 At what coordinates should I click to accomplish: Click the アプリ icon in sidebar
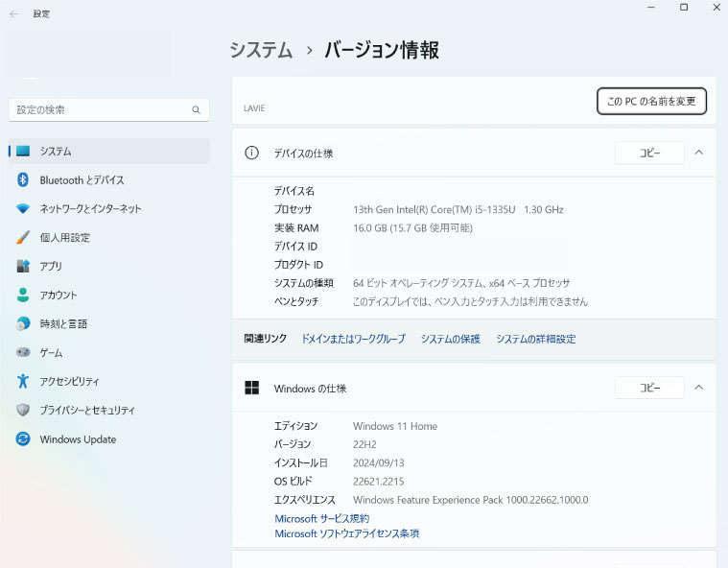click(x=23, y=267)
